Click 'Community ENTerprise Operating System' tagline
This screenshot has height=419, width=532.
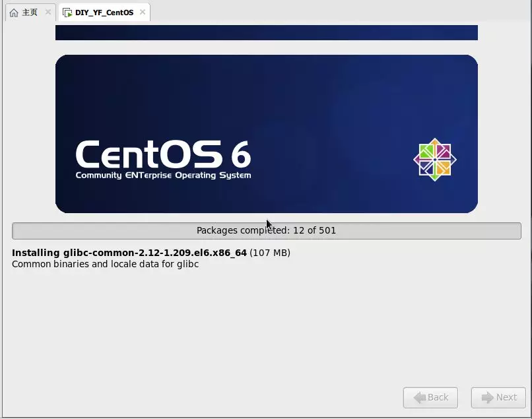tap(163, 176)
